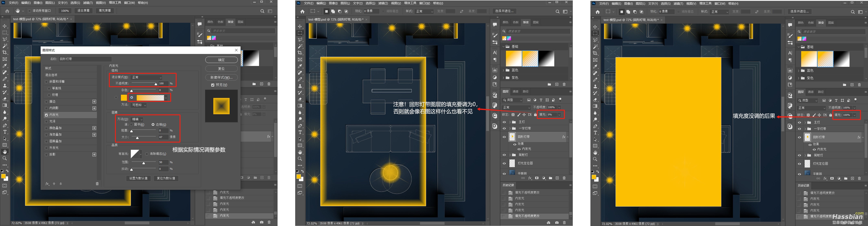Click the history snapshot camera icon in middle screenshot
Screen dimensions: 868x226
pos(557,222)
